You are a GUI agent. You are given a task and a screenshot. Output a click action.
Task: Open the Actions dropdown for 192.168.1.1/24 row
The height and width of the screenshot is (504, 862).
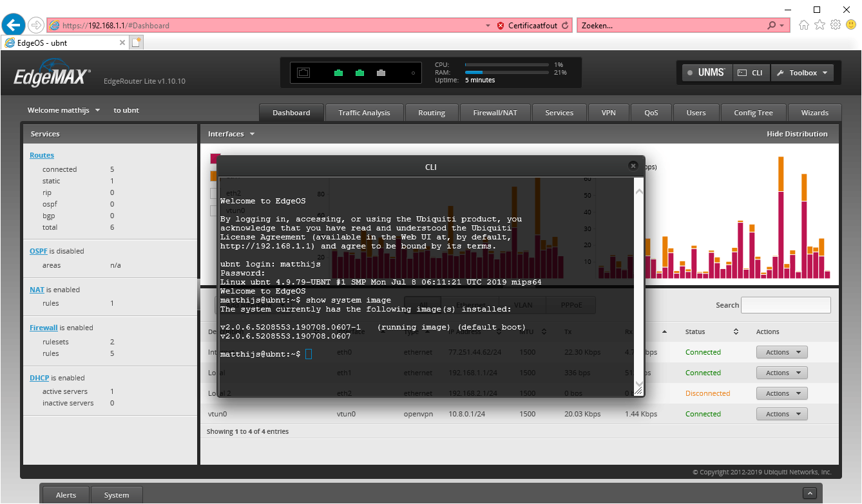pyautogui.click(x=781, y=373)
